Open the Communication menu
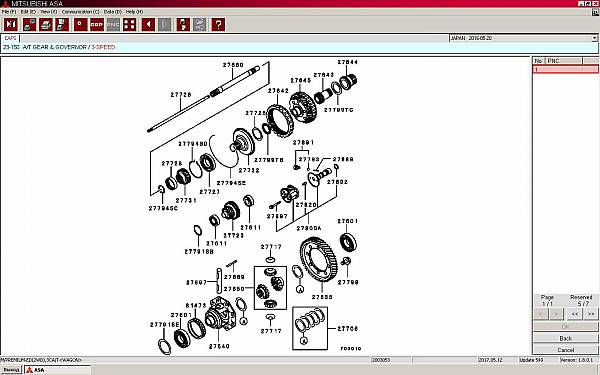This screenshot has height=375, width=600. tap(80, 12)
